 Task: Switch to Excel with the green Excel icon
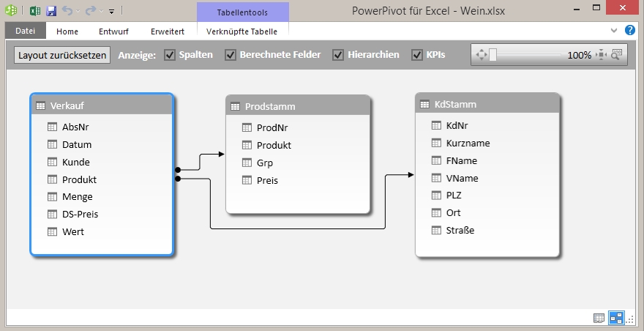coord(35,11)
